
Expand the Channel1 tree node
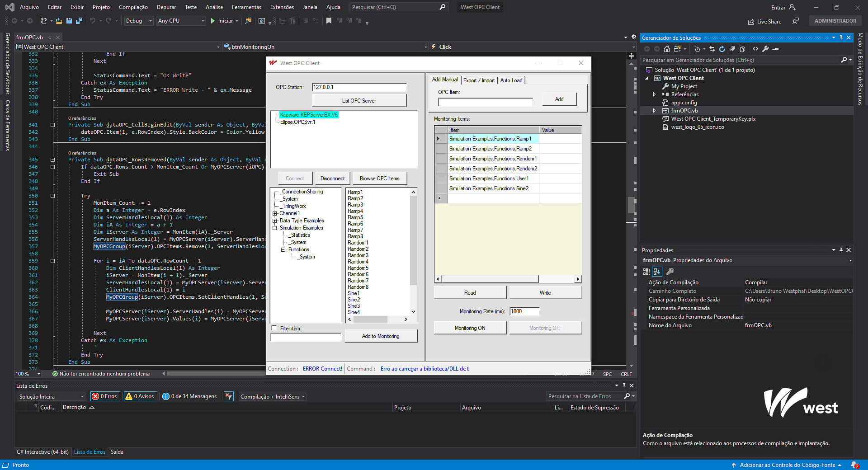(274, 213)
